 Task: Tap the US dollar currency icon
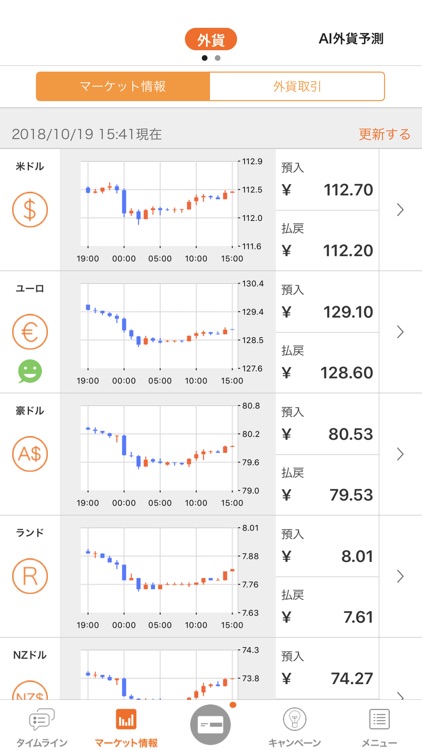pyautogui.click(x=30, y=210)
